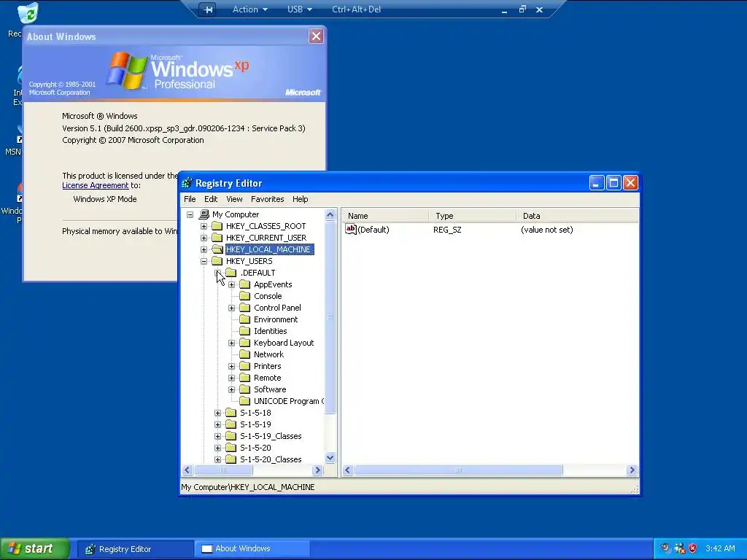Image resolution: width=747 pixels, height=560 pixels.
Task: Switch to About Windows taskbar button
Action: click(252, 548)
